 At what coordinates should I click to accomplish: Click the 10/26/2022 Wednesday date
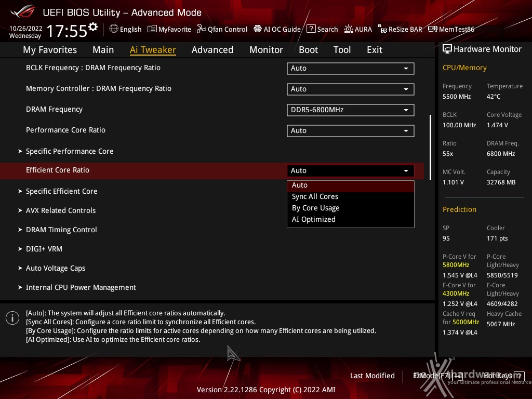(26, 32)
